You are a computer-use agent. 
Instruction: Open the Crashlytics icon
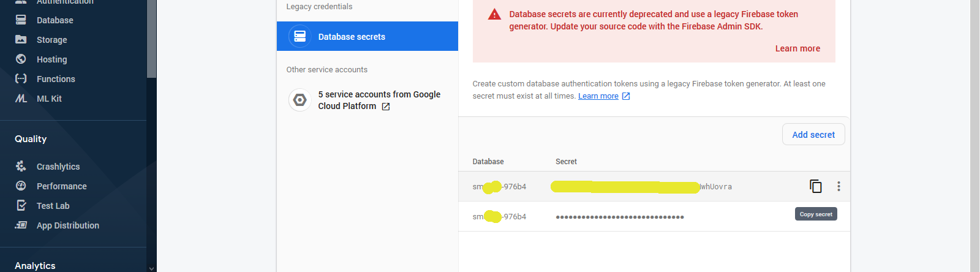tap(21, 167)
